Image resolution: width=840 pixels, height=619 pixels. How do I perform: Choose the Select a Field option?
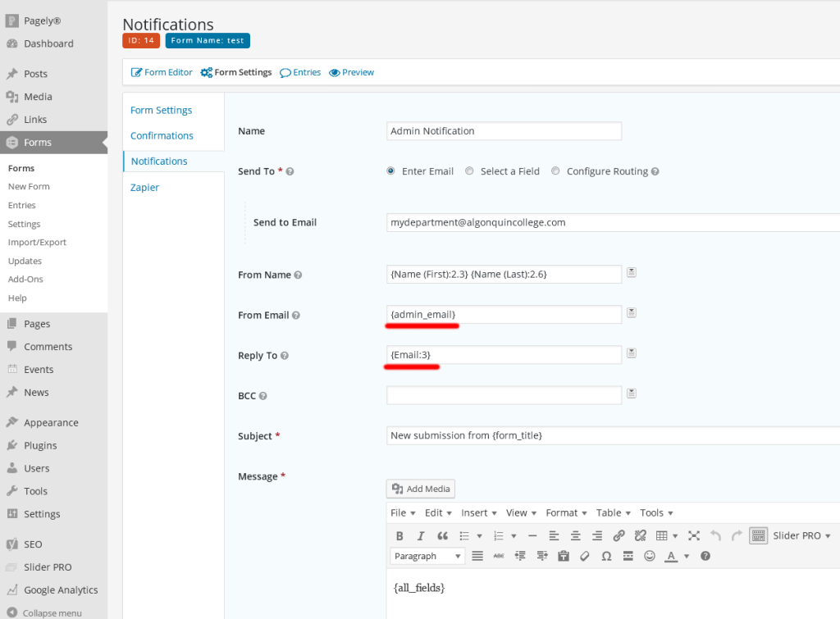click(469, 171)
